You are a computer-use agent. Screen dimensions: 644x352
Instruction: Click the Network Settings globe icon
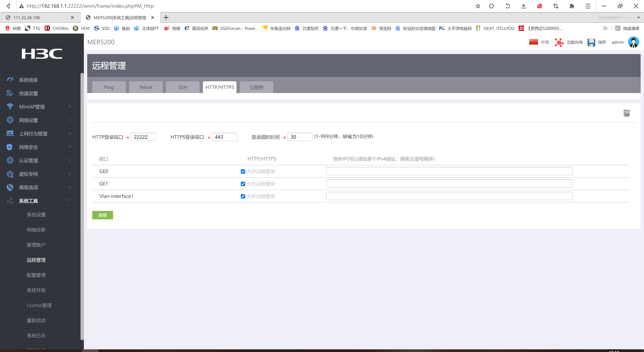10,120
